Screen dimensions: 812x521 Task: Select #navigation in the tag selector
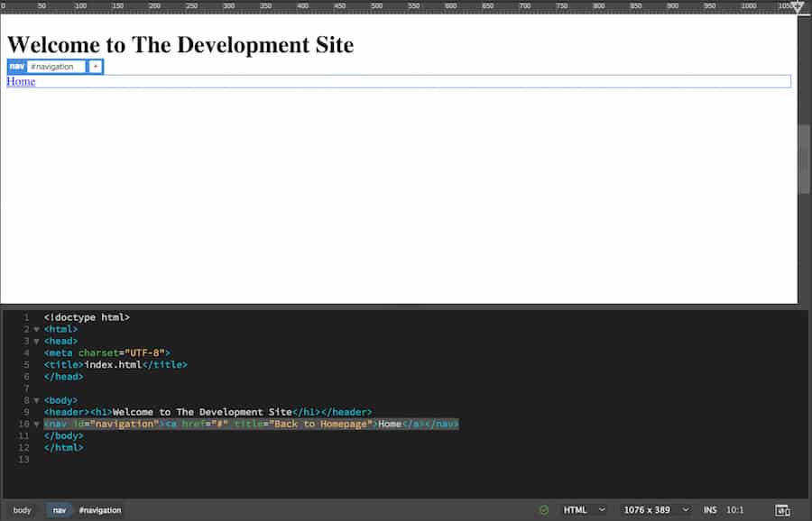point(99,509)
